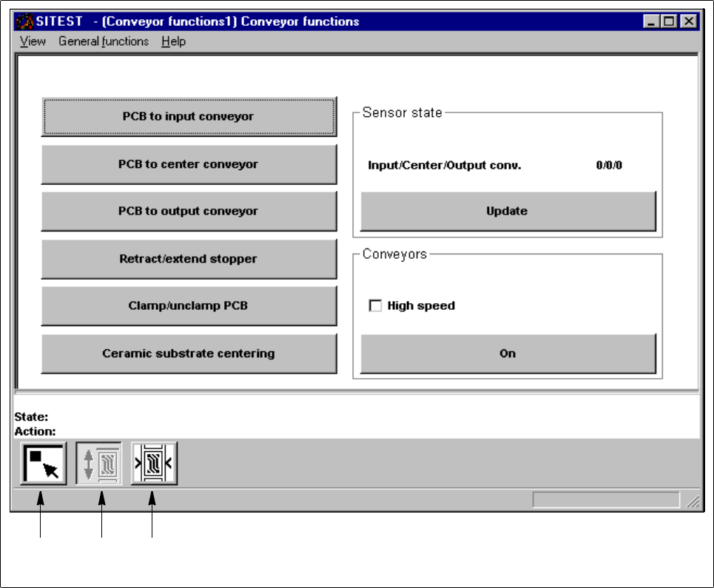
Task: Click the greyed conveyor up/down arrows icon
Action: [99, 463]
